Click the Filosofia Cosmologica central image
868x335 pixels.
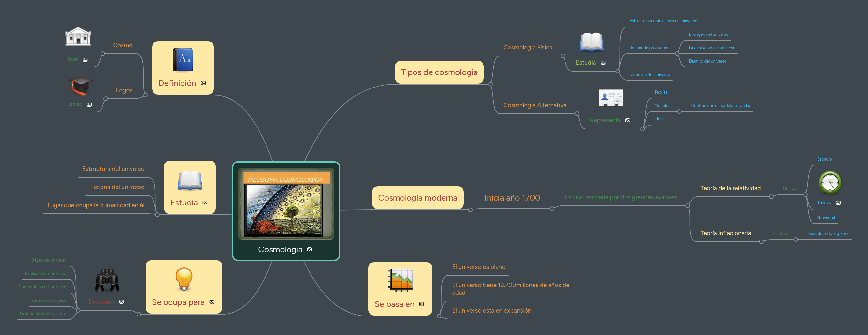pos(286,204)
